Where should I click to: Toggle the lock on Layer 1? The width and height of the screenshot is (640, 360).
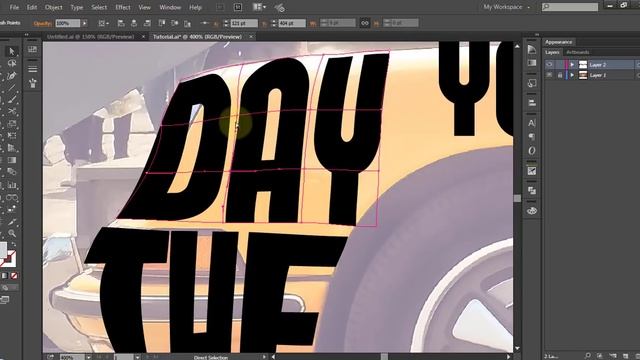(560, 75)
